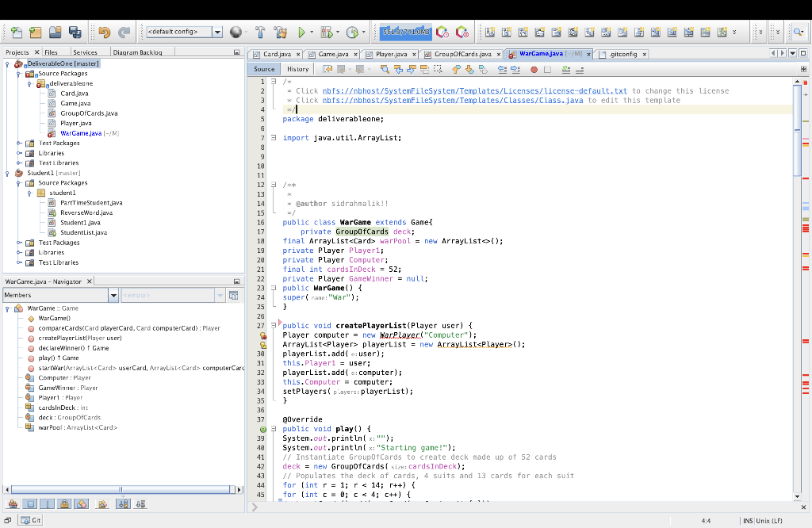Toggle Show Inherited Members in Navigator
The height and width of the screenshot is (528, 812).
tap(13, 503)
